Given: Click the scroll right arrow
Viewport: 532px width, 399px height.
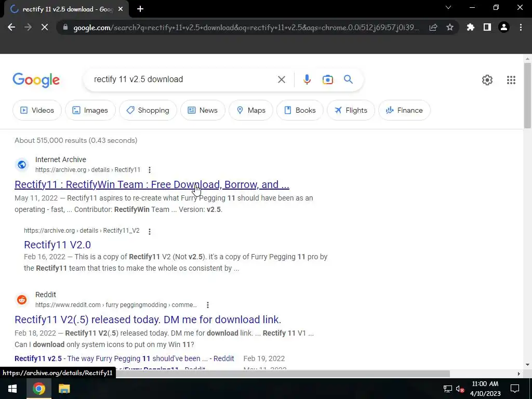Looking at the screenshot, I should click(x=518, y=374).
